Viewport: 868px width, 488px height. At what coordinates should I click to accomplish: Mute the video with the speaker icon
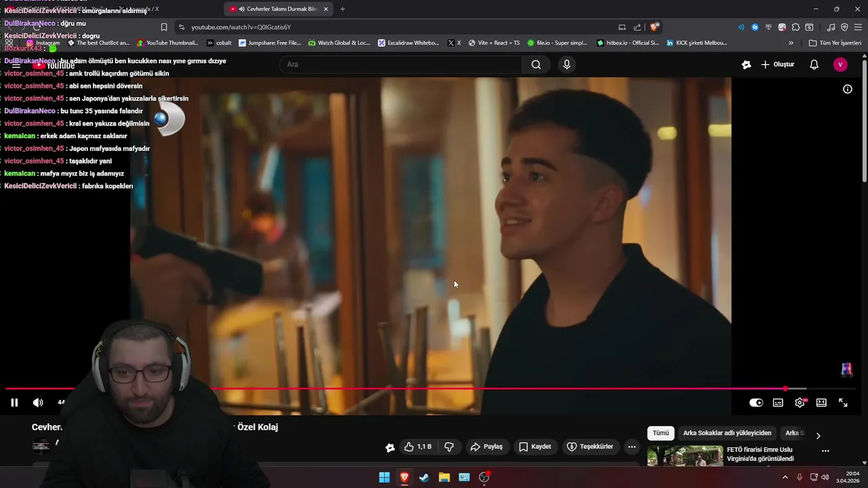[x=38, y=403]
